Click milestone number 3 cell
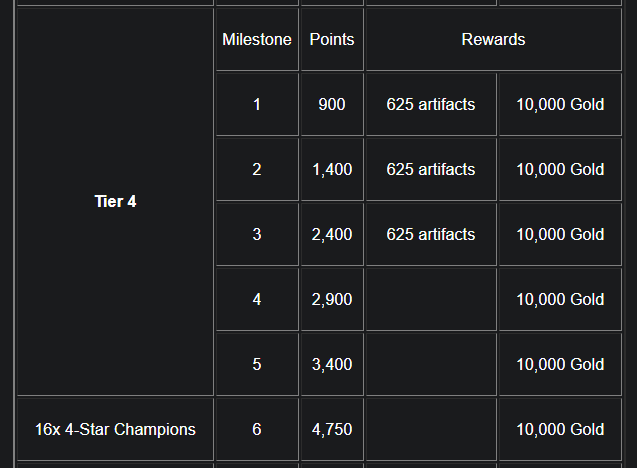This screenshot has height=468, width=637. (257, 234)
